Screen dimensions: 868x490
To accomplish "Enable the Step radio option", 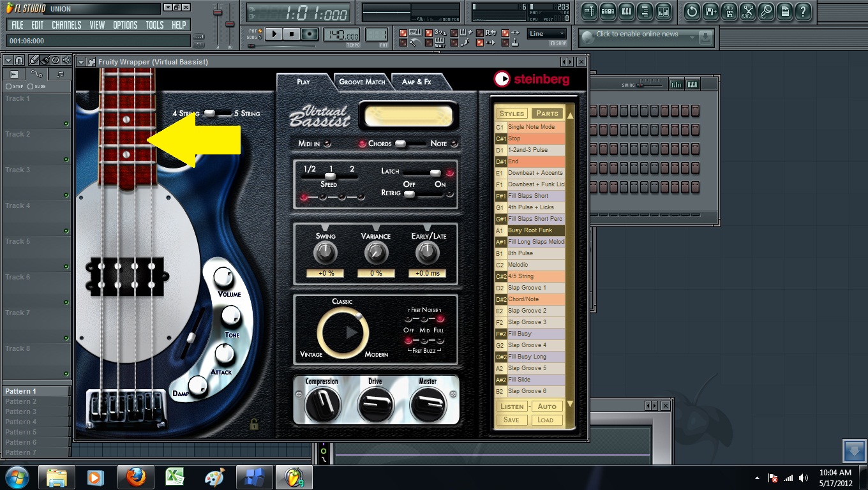I will pyautogui.click(x=15, y=86).
